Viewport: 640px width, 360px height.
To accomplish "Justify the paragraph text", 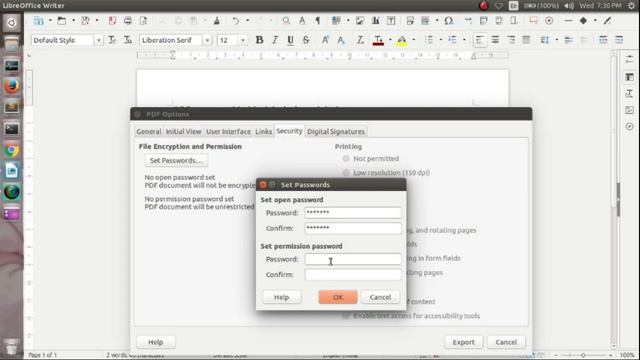I will 526,40.
